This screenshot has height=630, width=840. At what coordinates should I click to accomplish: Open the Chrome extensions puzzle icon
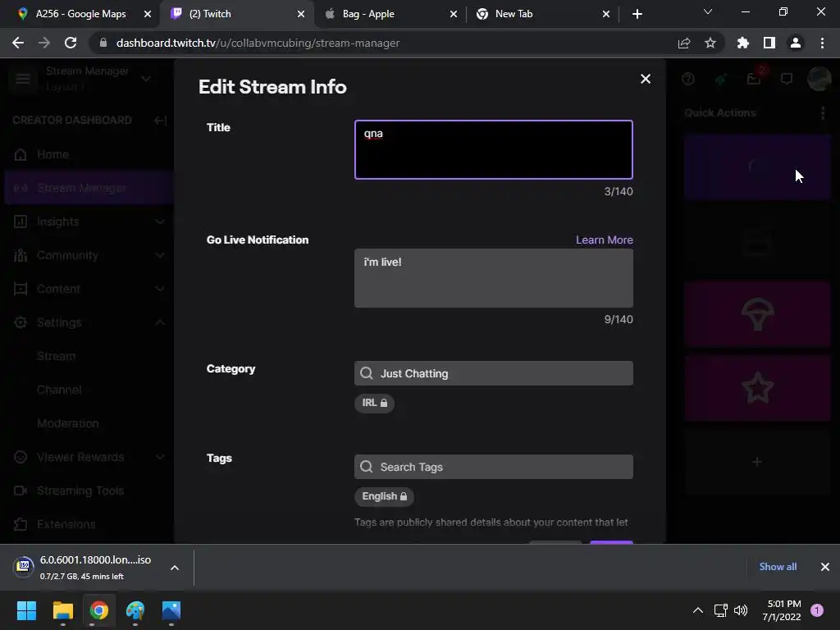coord(743,43)
